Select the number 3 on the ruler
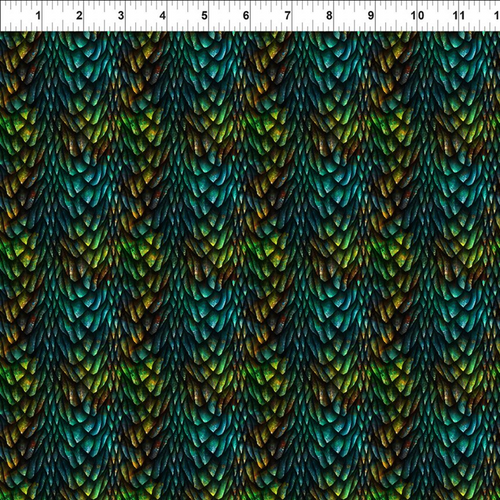500x500 pixels. tap(121, 15)
